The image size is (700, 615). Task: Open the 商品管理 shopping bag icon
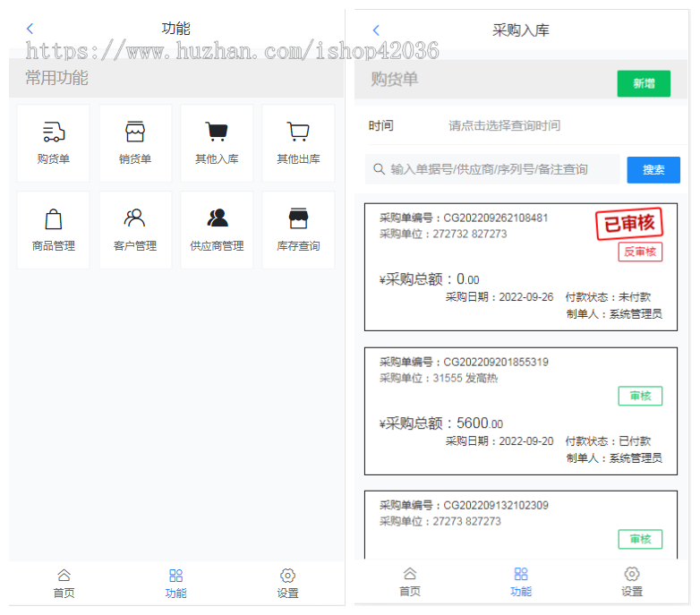54,218
